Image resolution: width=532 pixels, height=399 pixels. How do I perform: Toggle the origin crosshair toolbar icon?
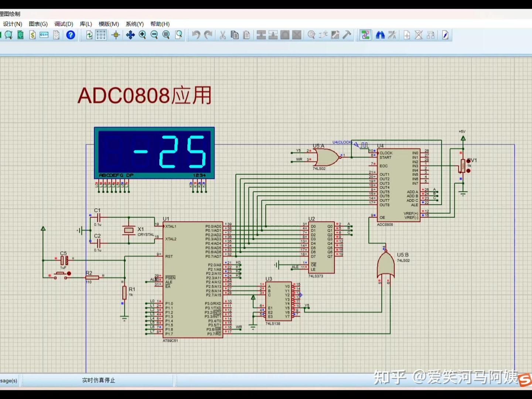point(116,35)
